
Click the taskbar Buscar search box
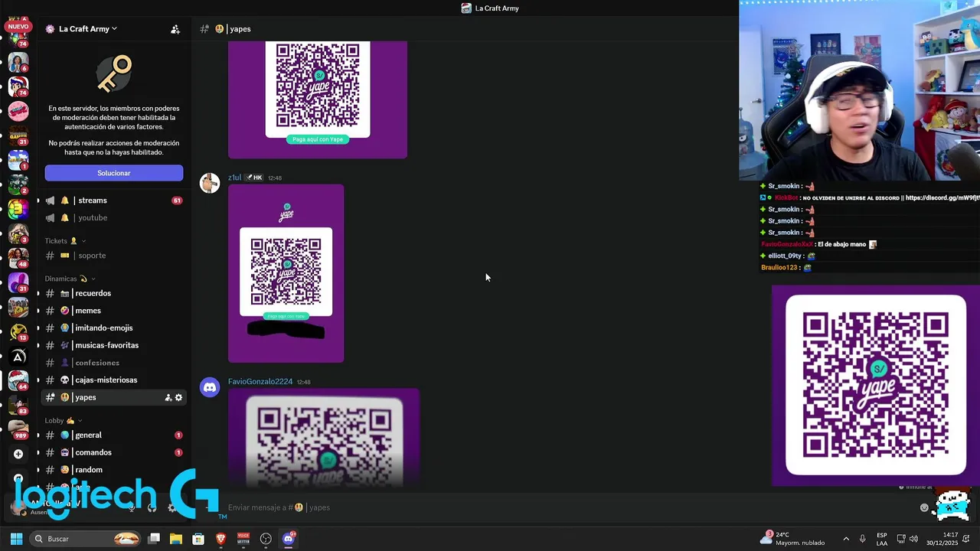[x=86, y=539]
